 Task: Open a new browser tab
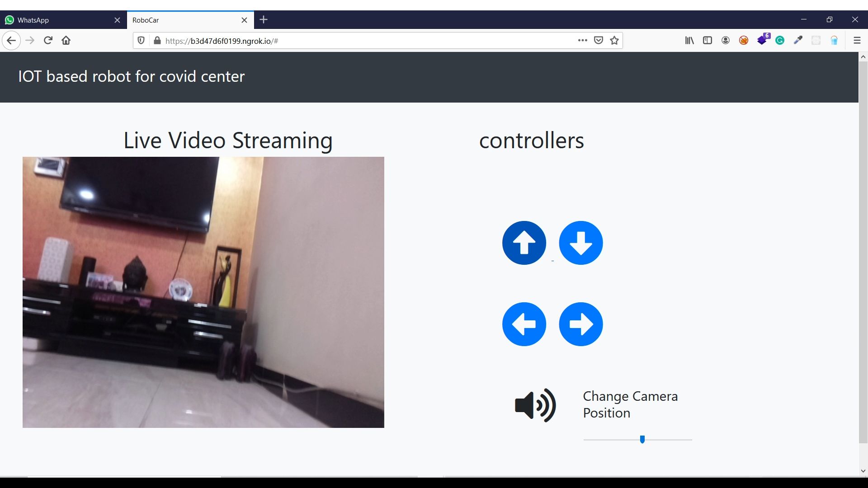click(264, 20)
